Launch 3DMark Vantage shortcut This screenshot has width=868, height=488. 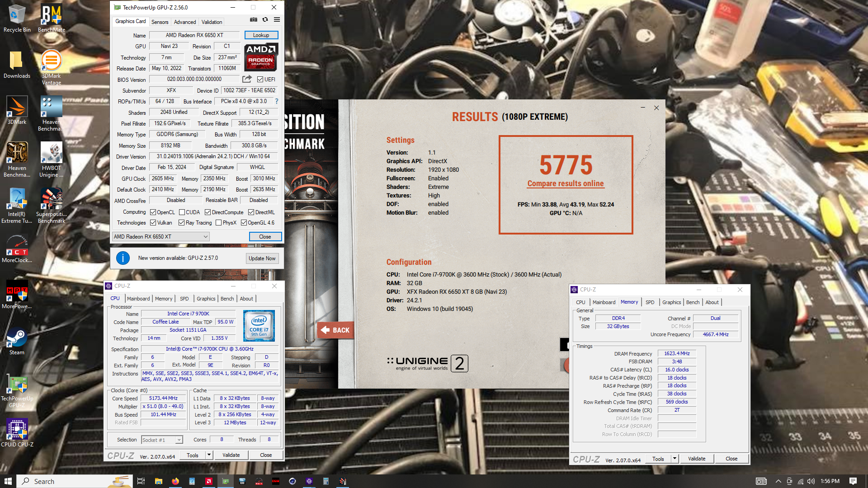tap(51, 67)
